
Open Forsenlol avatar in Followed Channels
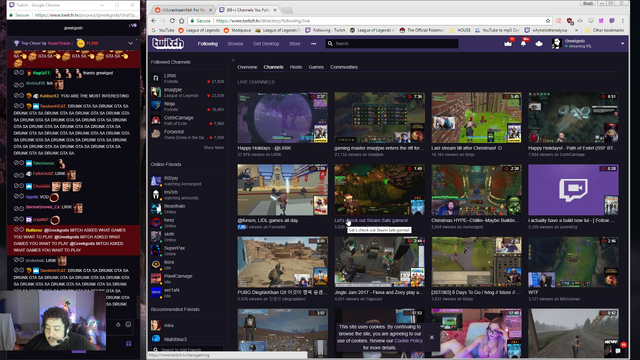pos(156,133)
